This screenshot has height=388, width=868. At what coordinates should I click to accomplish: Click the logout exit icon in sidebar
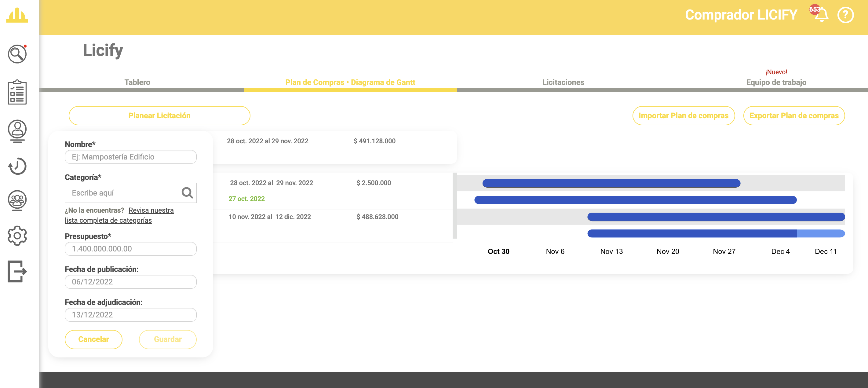(17, 271)
